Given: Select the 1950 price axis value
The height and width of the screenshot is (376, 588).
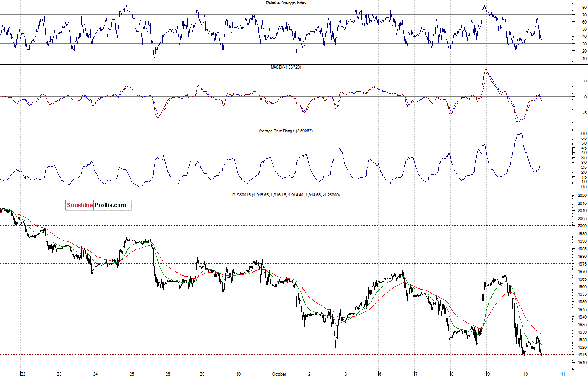Looking at the screenshot, I should pos(581,302).
